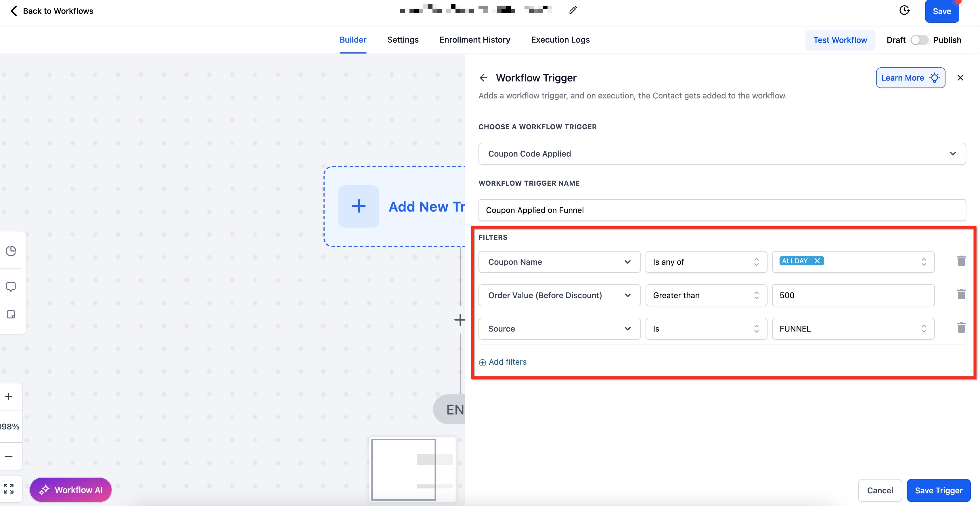Click the pencil icon to rename workflow
The image size is (980, 506).
tap(573, 10)
